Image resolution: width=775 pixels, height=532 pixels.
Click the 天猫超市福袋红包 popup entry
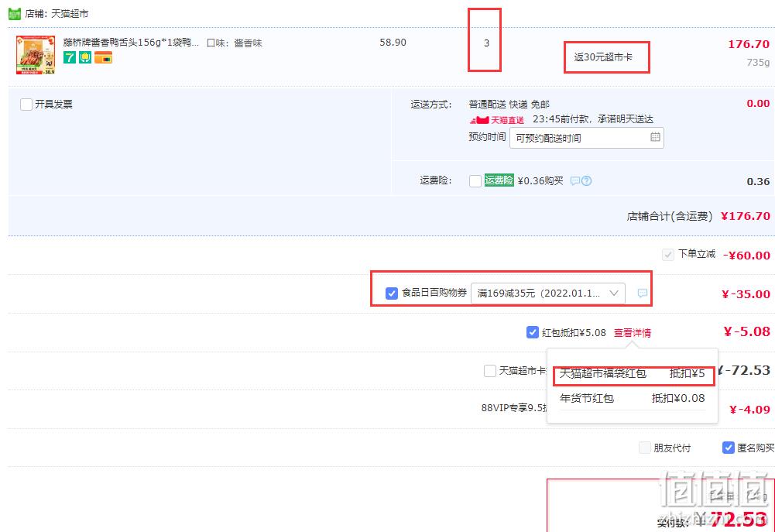(603, 373)
